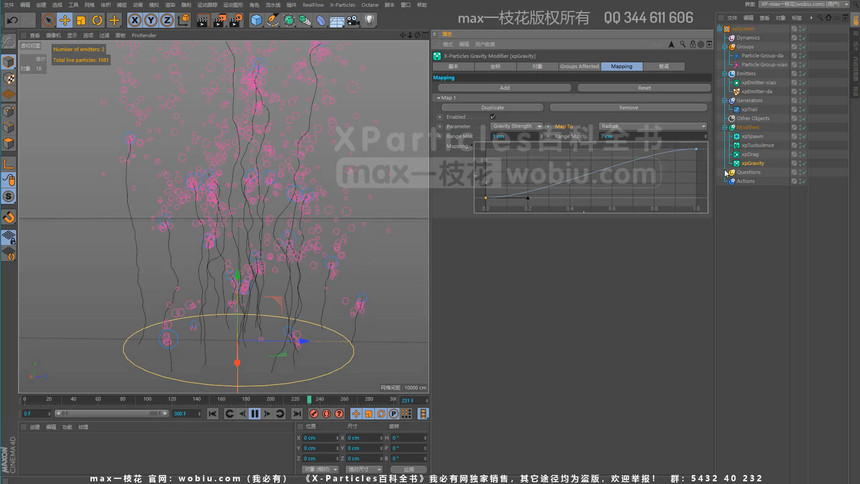The image size is (860, 484).
Task: Select xpDrag in the object tree
Action: 750,154
